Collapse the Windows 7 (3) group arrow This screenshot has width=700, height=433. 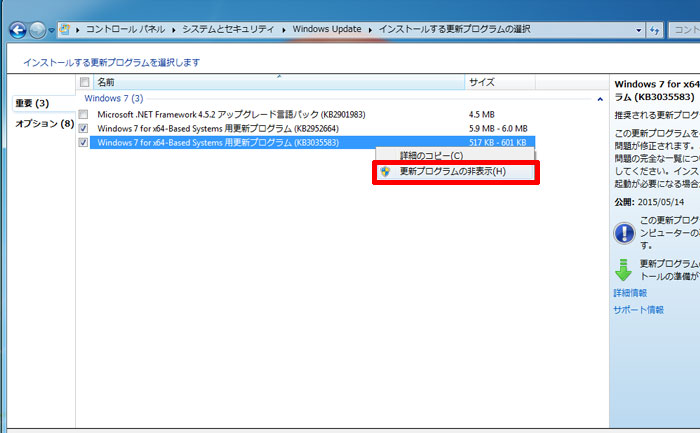click(600, 99)
